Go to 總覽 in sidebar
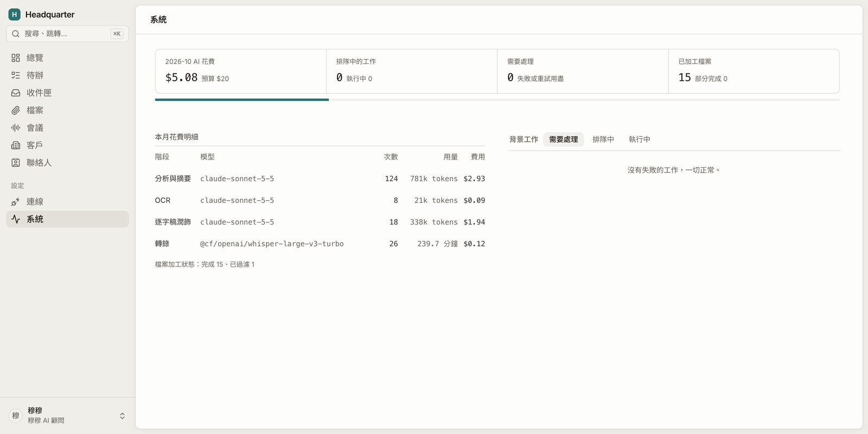This screenshot has width=868, height=434. click(68, 58)
